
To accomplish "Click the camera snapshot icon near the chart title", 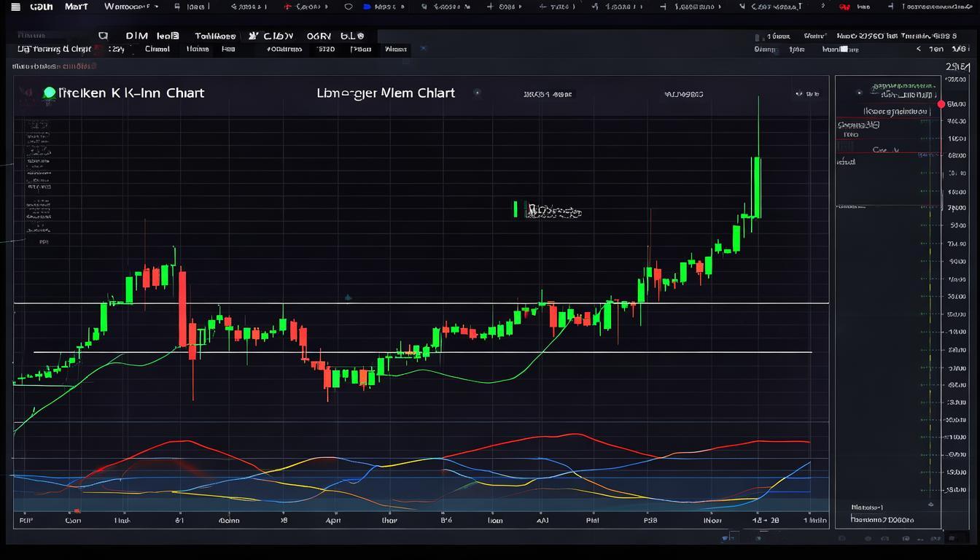I will pos(478,94).
